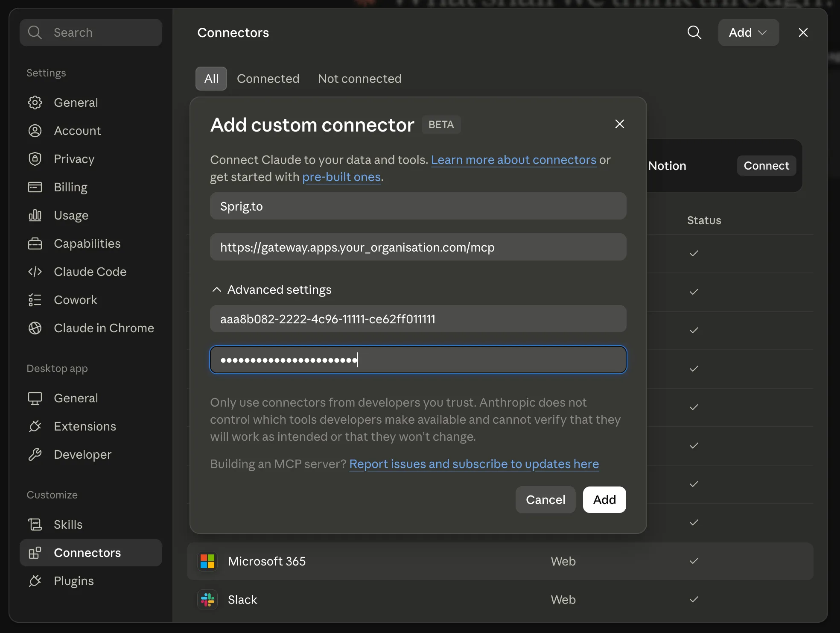The width and height of the screenshot is (840, 633).
Task: Click the Sprig.to name field
Action: 418,206
